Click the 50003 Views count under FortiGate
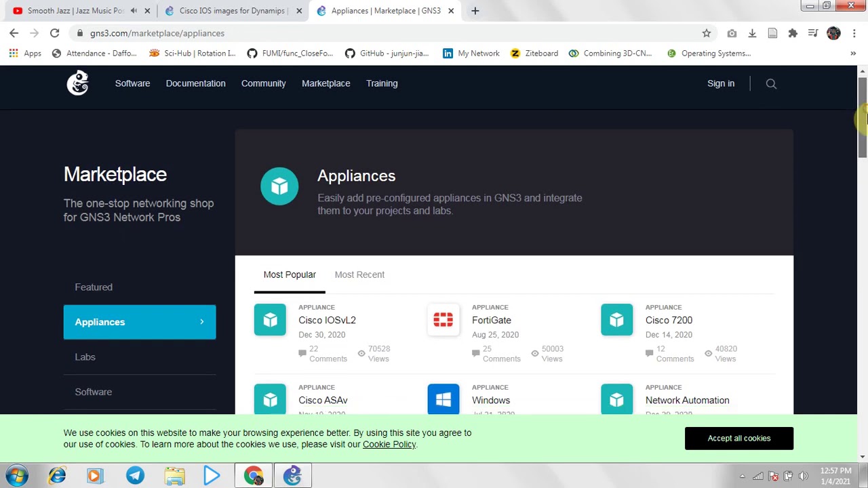 tap(547, 354)
